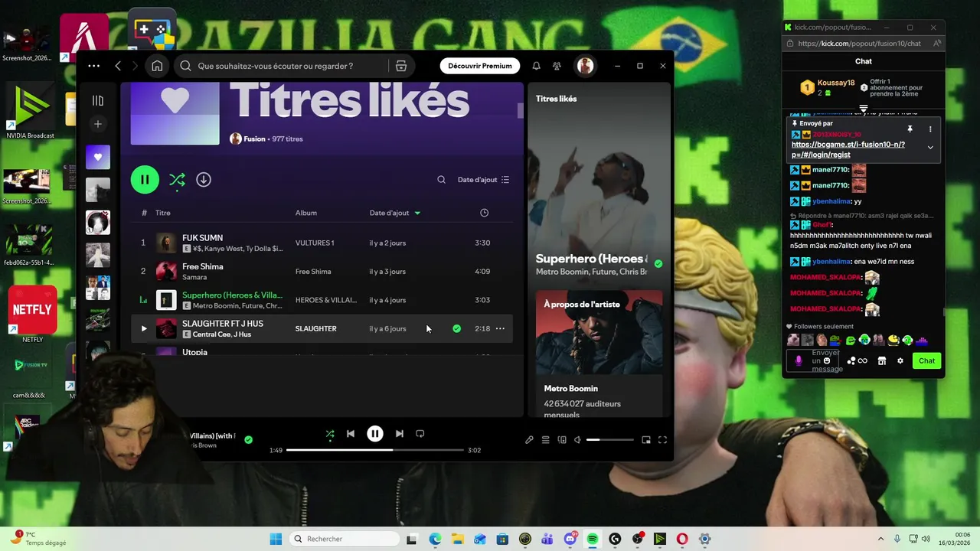Toggle shuffle in player bar
980x551 pixels.
click(x=330, y=434)
